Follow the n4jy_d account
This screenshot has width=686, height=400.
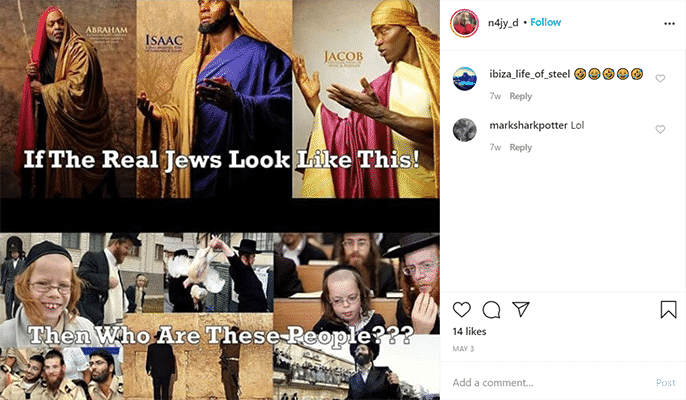tap(546, 22)
